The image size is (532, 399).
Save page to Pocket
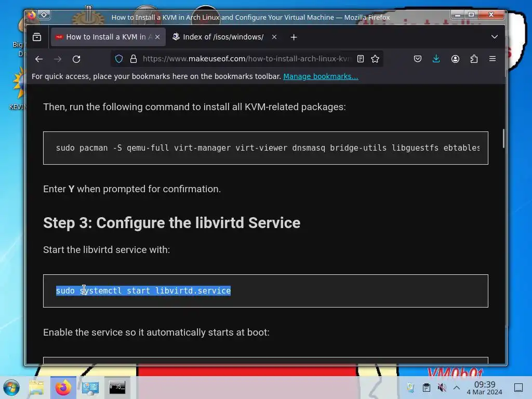(418, 59)
